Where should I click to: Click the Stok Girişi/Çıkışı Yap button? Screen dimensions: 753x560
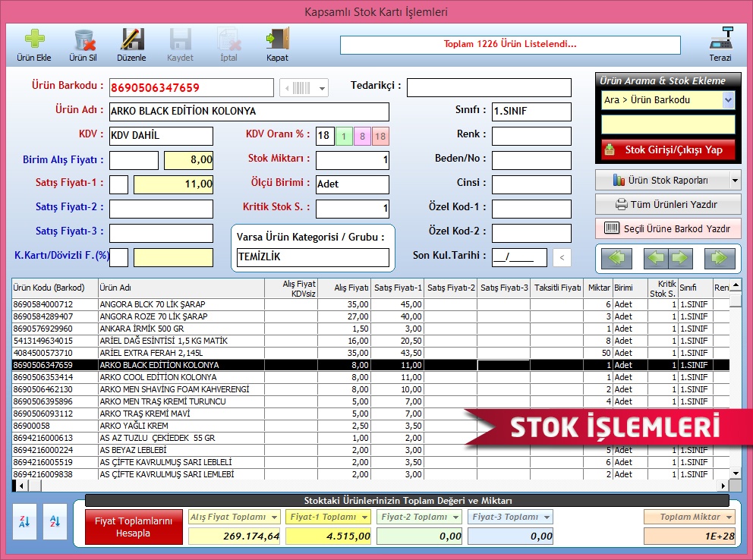(x=668, y=149)
